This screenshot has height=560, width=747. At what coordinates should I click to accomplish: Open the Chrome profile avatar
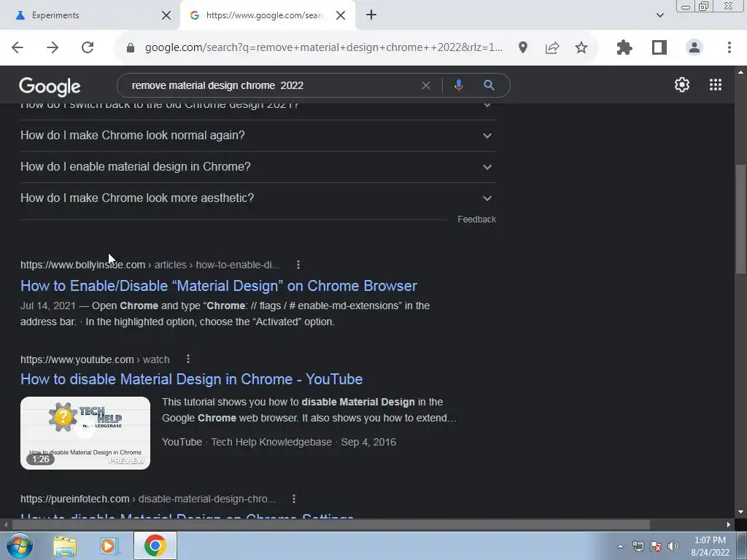[x=694, y=47]
